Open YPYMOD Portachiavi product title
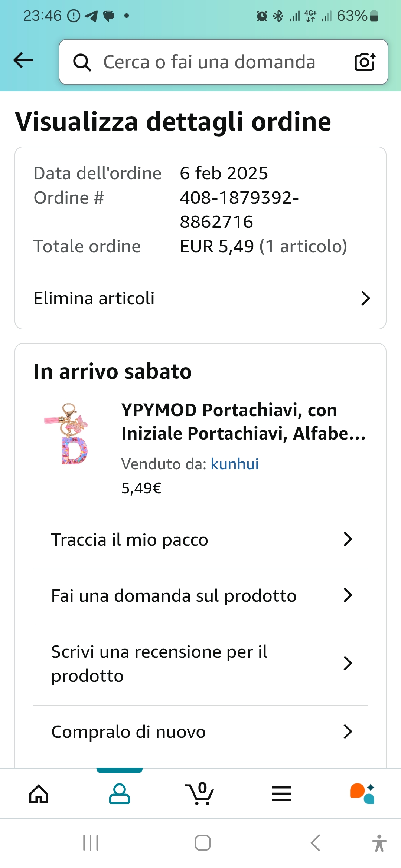This screenshot has height=868, width=401. point(243,422)
